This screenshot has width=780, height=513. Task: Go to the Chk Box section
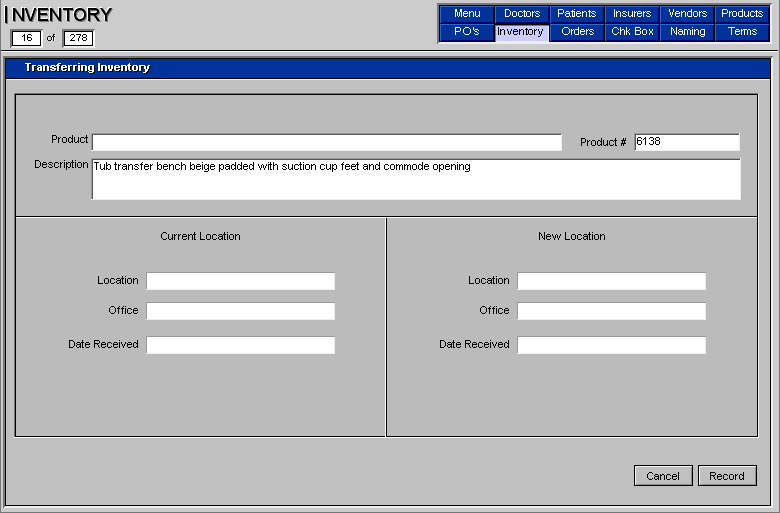(x=632, y=32)
